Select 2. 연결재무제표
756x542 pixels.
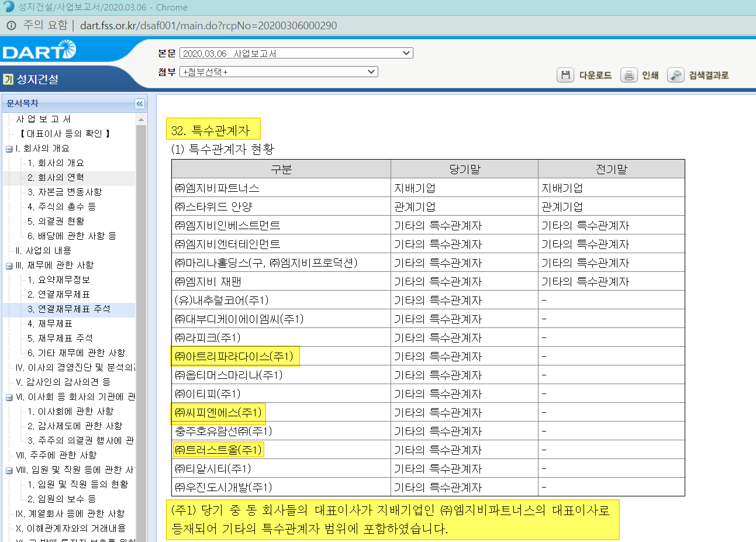(58, 295)
